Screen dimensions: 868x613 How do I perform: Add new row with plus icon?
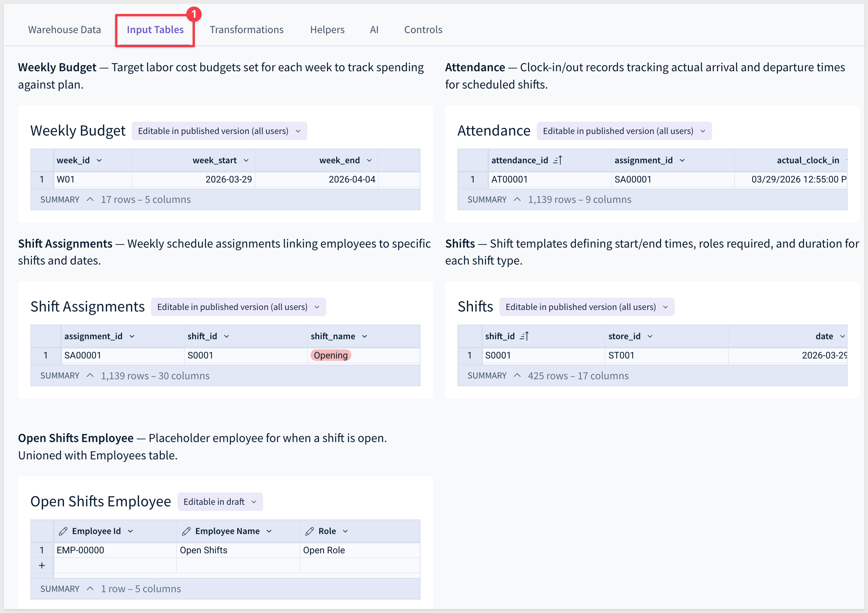point(42,565)
